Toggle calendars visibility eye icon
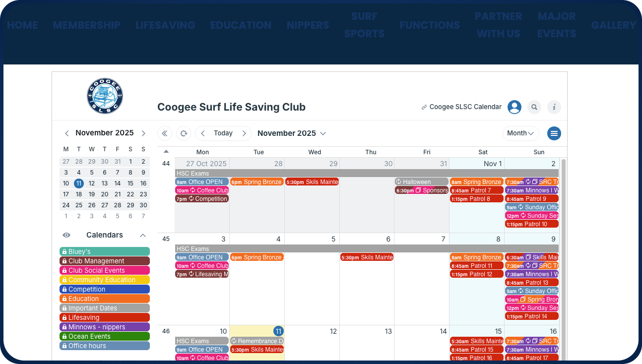642x364 pixels. point(66,235)
